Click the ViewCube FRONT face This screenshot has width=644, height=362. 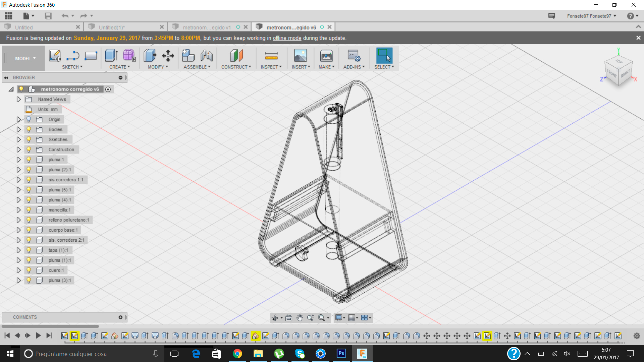click(x=611, y=73)
